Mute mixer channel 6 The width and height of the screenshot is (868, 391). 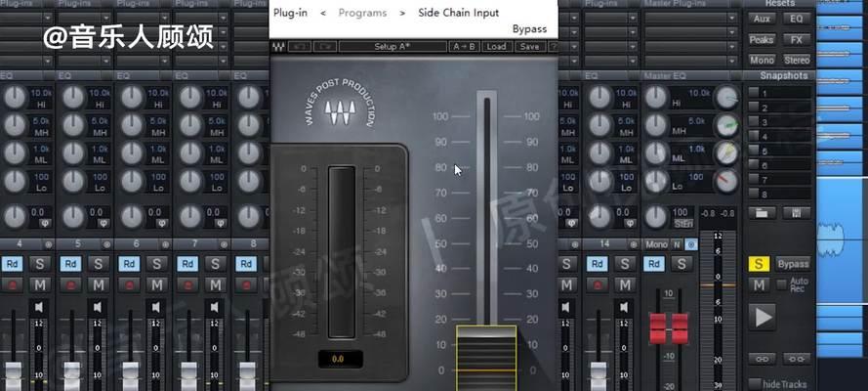[156, 284]
